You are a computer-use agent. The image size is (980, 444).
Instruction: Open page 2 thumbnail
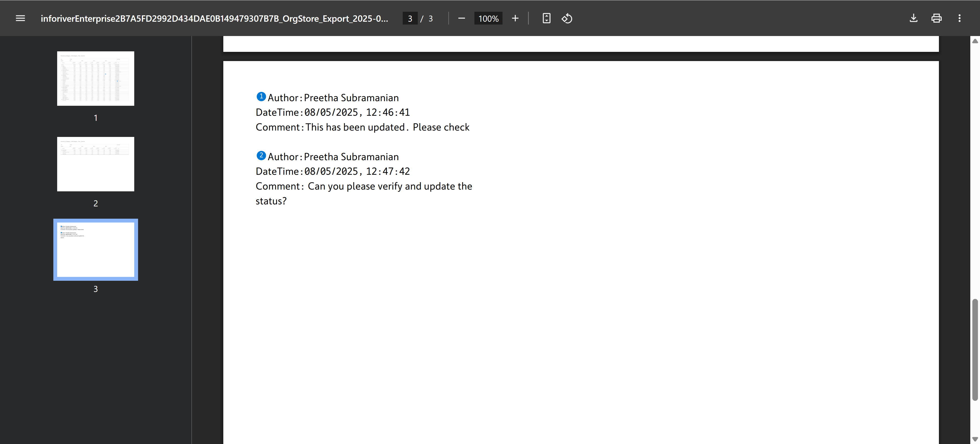pos(95,164)
